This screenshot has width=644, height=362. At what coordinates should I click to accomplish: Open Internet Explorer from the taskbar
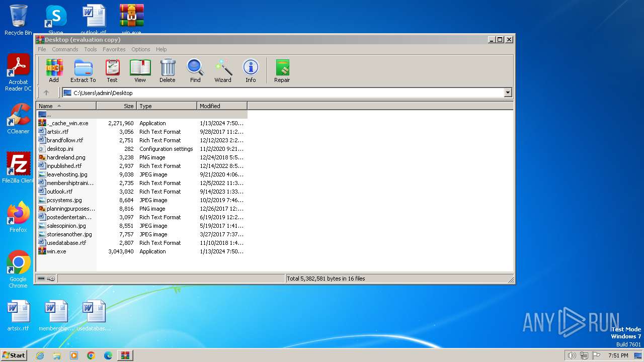point(40,355)
